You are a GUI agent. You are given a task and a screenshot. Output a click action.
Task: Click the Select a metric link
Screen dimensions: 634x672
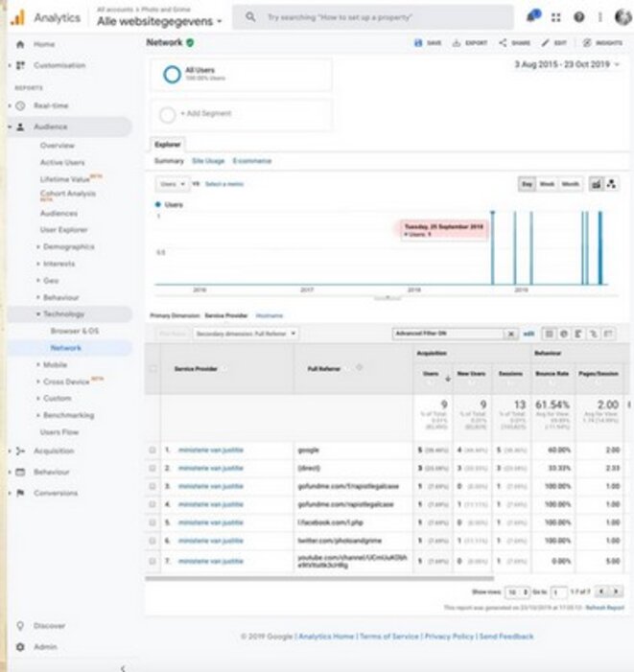[x=224, y=184]
